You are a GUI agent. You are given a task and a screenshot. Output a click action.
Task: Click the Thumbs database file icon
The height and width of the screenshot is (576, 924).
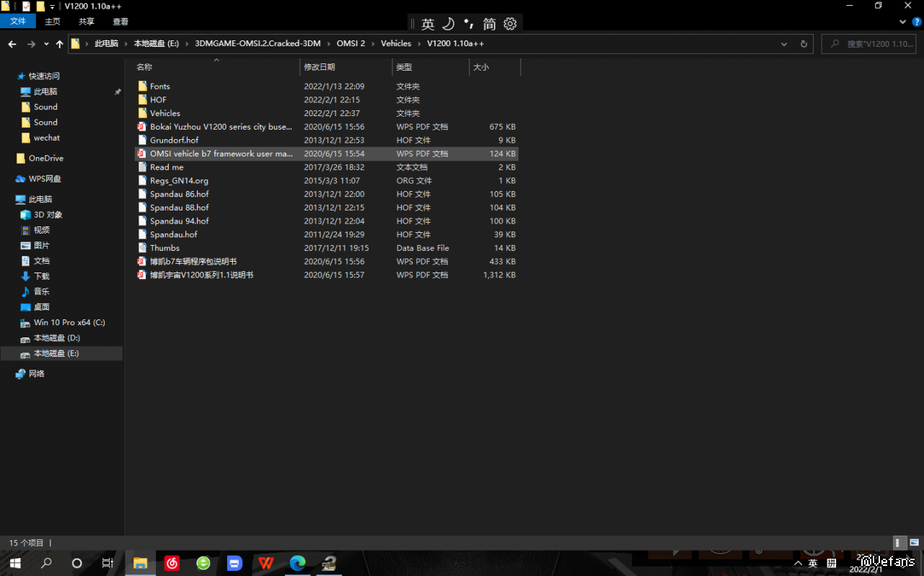click(x=142, y=248)
